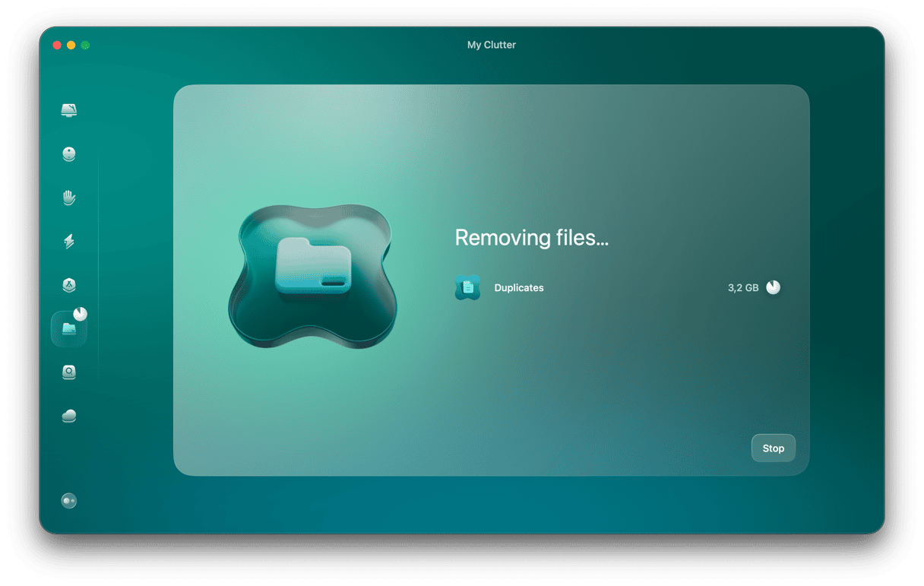Click the progress badge on My Clutter sidebar icon

80,314
